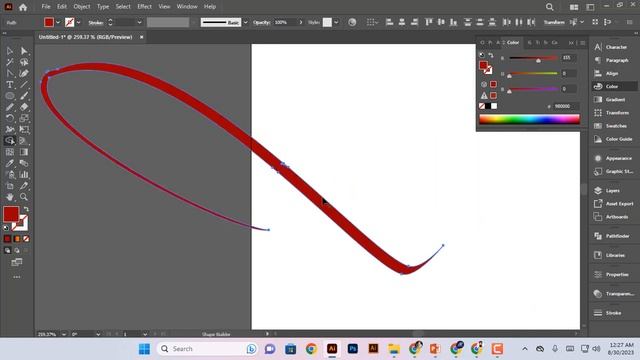The image size is (640, 360).
Task: Open the search magnifier at top right
Action: (550, 7)
